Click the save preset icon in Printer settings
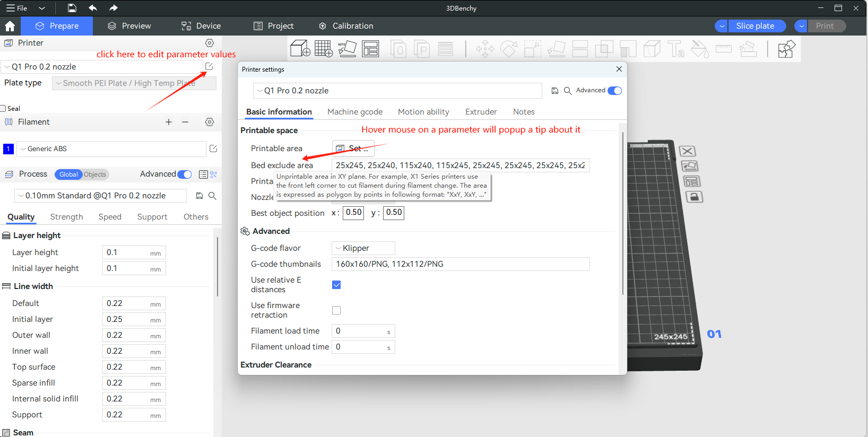 coord(555,91)
